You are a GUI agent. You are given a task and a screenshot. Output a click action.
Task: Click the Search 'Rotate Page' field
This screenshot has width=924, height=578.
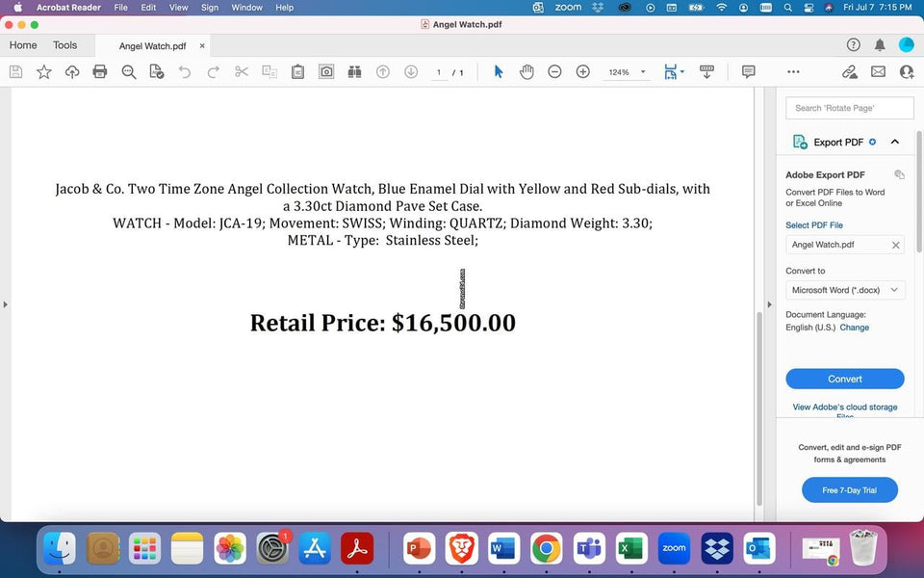pyautogui.click(x=850, y=108)
